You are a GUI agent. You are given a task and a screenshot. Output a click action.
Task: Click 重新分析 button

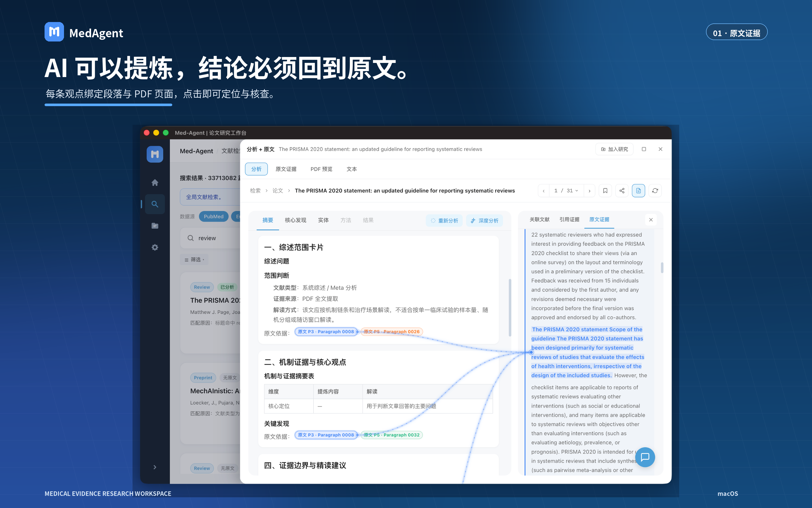point(444,220)
